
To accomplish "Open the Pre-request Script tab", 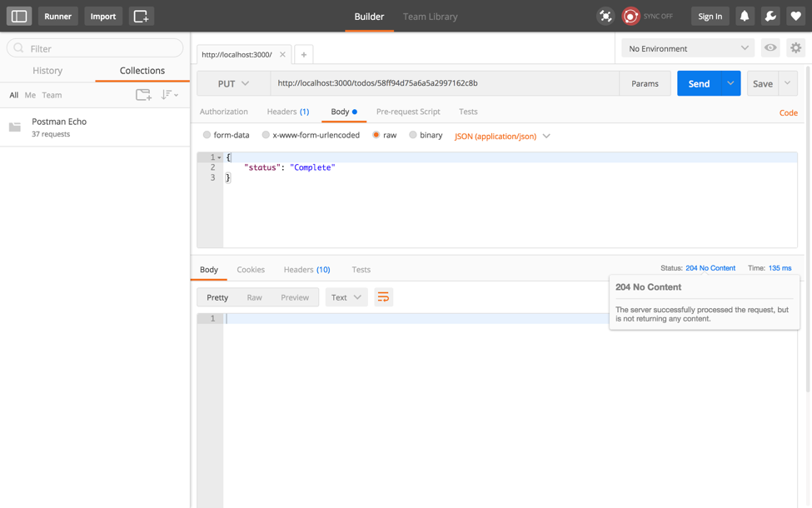I will click(408, 112).
